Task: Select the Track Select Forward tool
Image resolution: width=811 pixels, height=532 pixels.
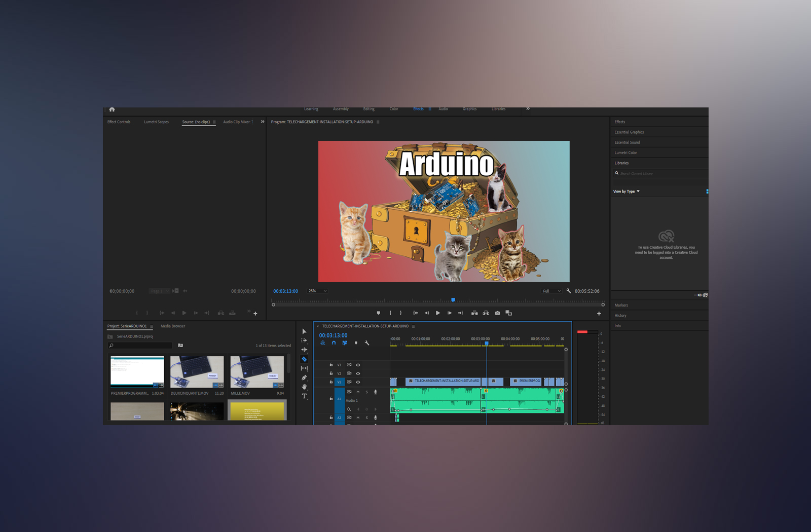Action: pyautogui.click(x=304, y=340)
